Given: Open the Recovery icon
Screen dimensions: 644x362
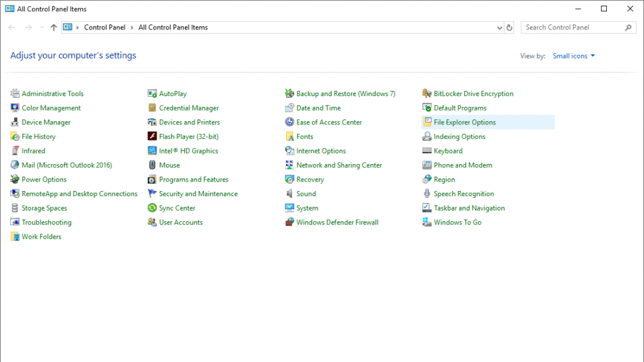Looking at the screenshot, I should (x=289, y=179).
